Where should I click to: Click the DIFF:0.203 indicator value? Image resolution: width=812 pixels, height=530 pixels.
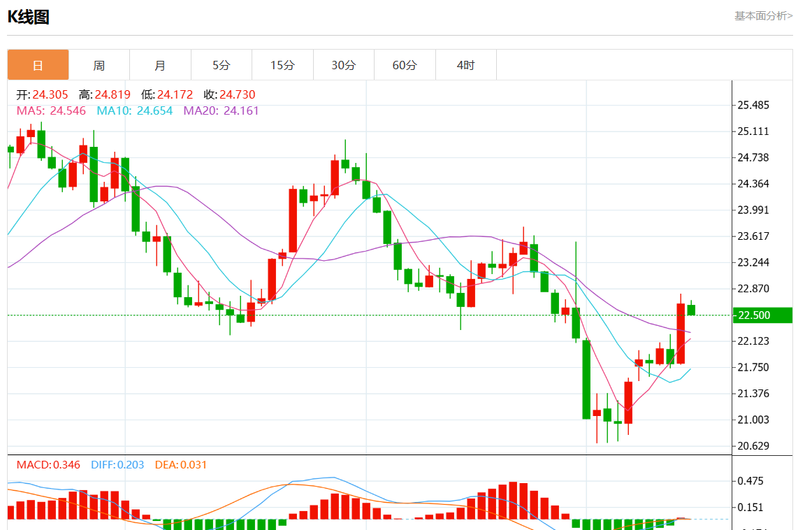(117, 465)
